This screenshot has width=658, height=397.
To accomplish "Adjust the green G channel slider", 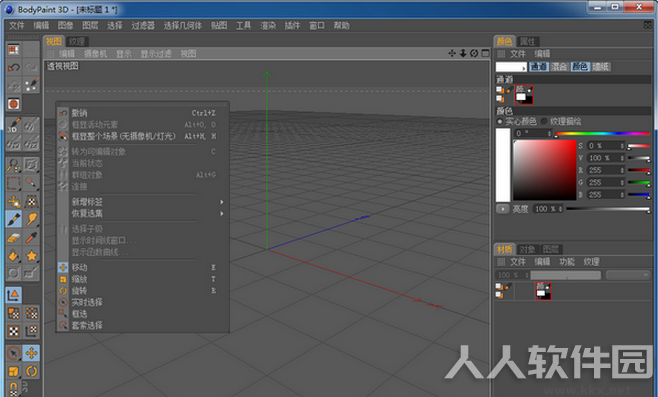I will pos(639,183).
